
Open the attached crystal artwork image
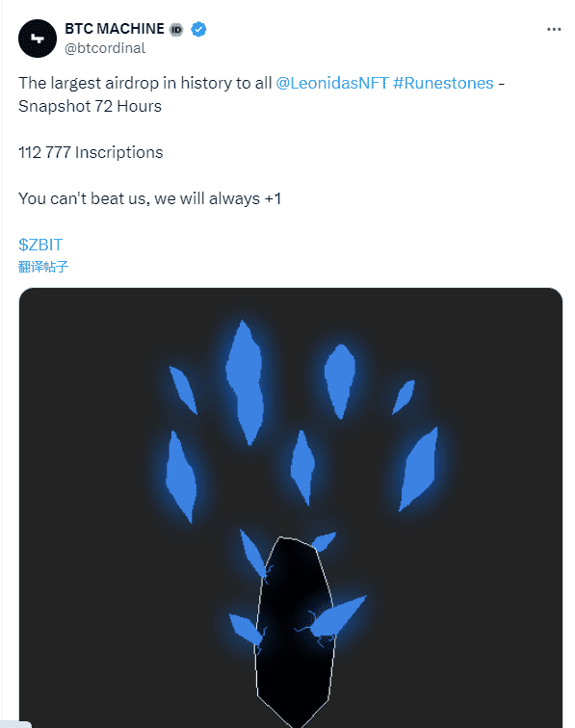coord(291,507)
